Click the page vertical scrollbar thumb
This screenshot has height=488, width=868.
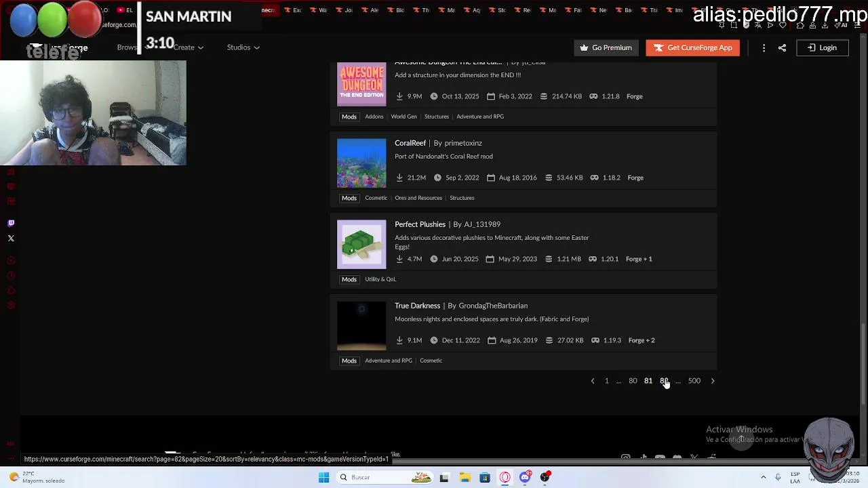click(x=863, y=365)
